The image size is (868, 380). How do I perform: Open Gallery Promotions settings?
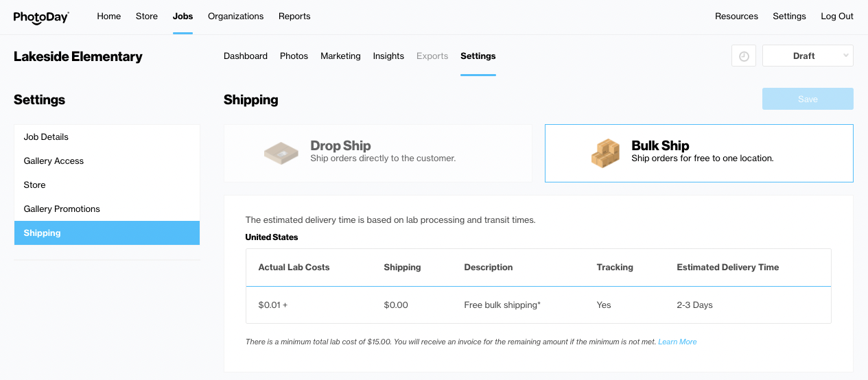point(62,209)
